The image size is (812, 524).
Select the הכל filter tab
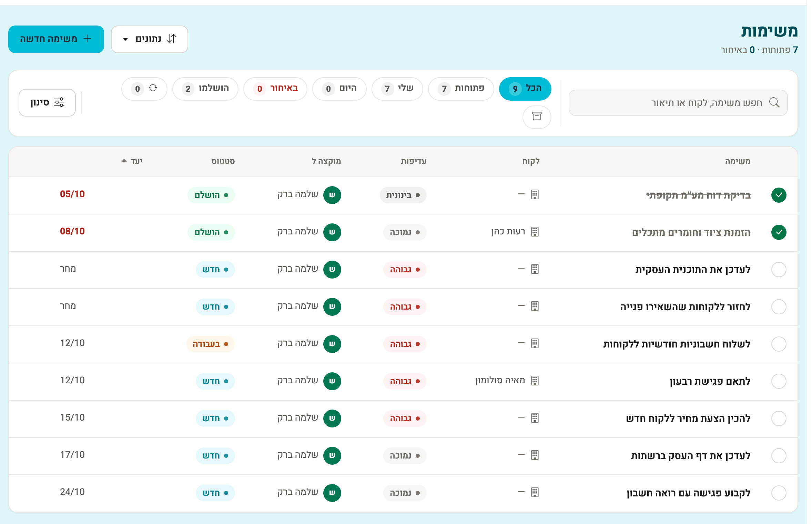(x=525, y=89)
